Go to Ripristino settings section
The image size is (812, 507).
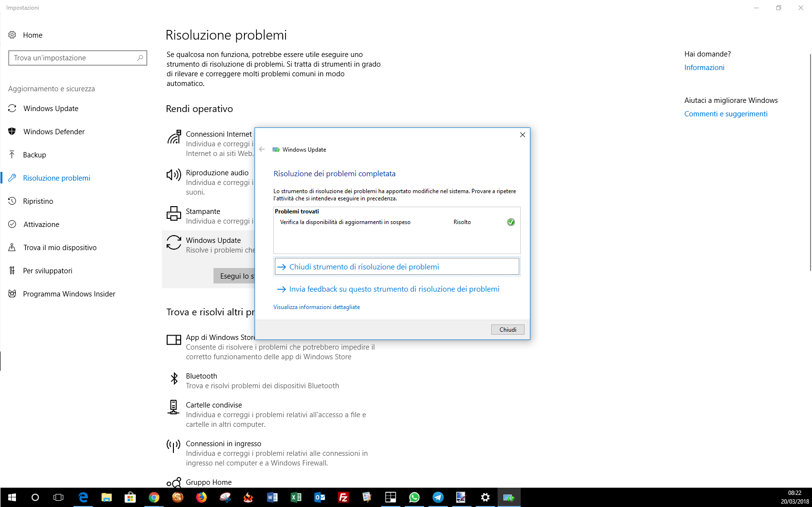[38, 201]
